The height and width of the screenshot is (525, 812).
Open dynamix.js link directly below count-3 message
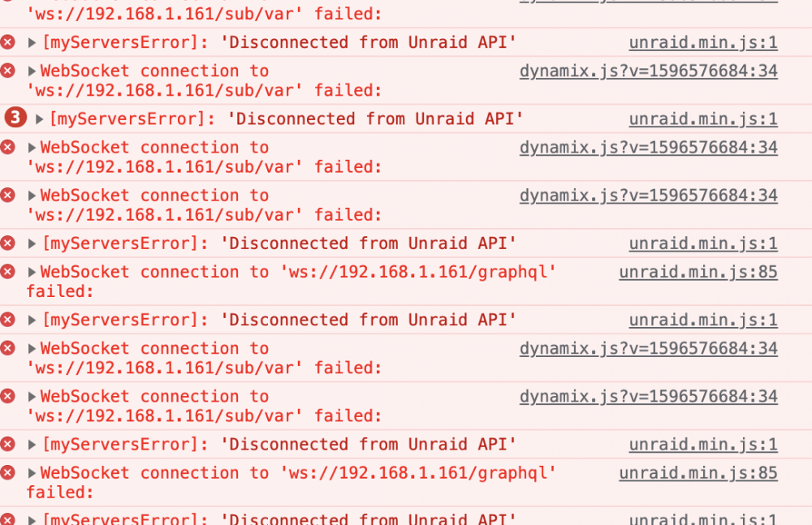point(648,148)
